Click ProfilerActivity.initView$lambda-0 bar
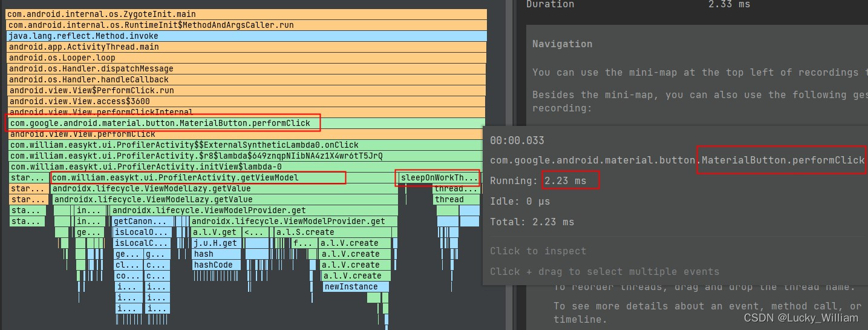The width and height of the screenshot is (868, 330). 246,167
